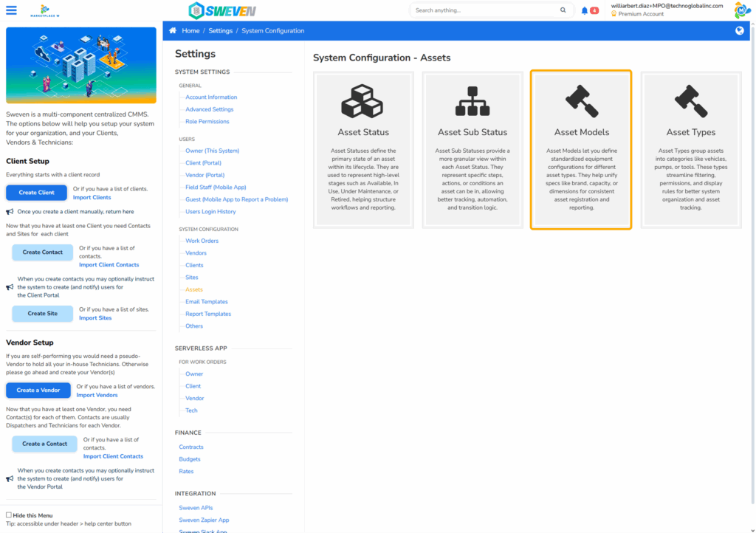Click the Create Client button
Viewport: 756px width, 533px height.
point(37,193)
